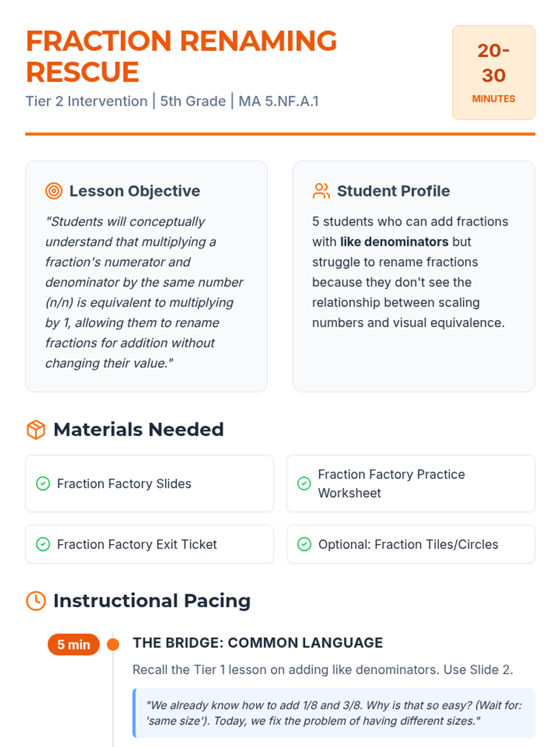The height and width of the screenshot is (747, 560).
Task: Click the orange timeline dot marker
Action: [113, 645]
